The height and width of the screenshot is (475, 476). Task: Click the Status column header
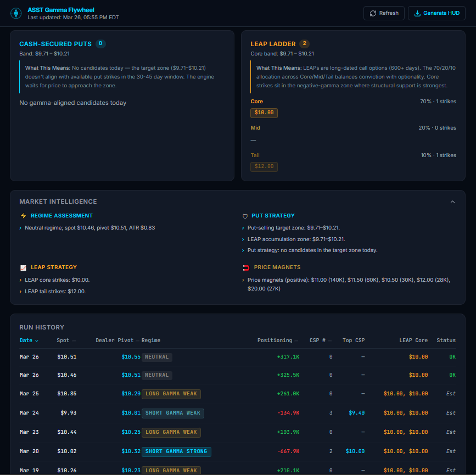click(446, 340)
